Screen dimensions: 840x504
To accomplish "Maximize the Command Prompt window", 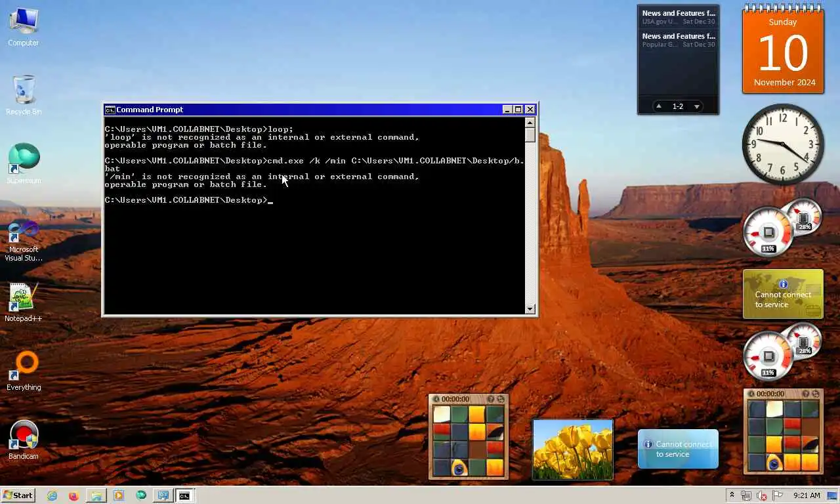I will click(x=518, y=110).
